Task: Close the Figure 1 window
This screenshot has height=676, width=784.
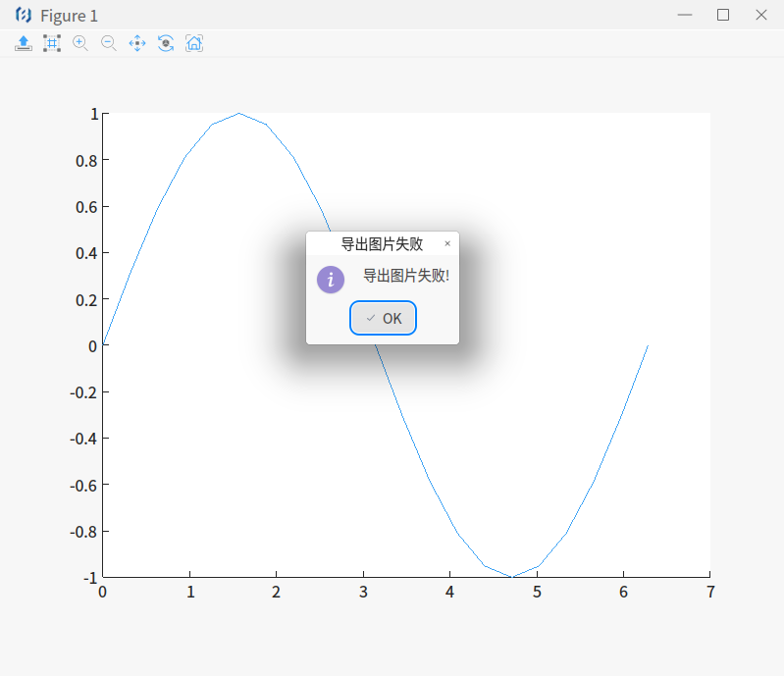Action: pyautogui.click(x=761, y=15)
